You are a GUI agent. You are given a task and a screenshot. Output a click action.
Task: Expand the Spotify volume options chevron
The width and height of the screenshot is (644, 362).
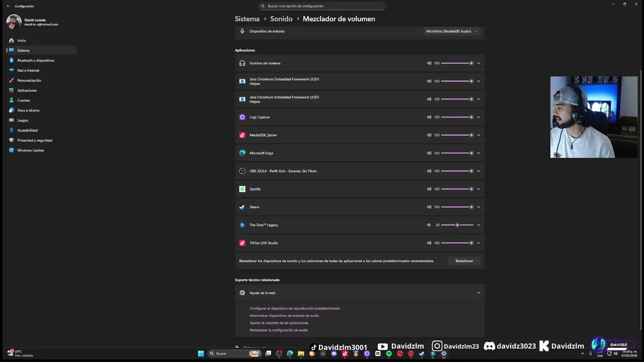click(x=478, y=189)
